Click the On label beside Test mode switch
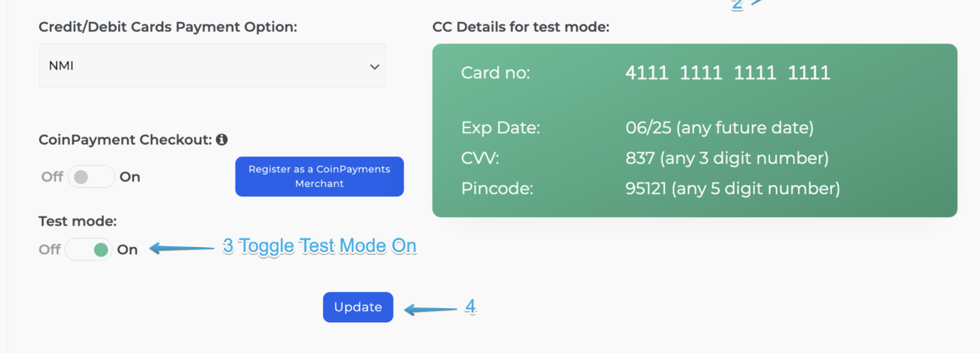980x353 pixels. tap(127, 249)
